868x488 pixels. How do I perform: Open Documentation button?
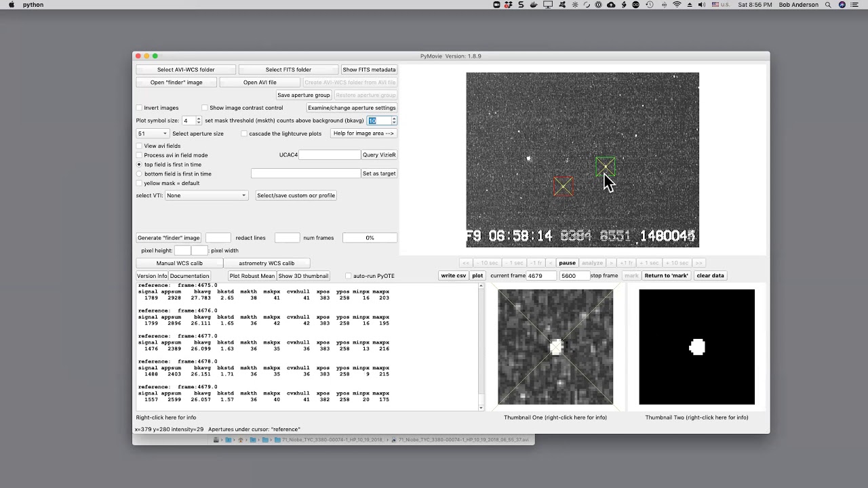tap(189, 276)
